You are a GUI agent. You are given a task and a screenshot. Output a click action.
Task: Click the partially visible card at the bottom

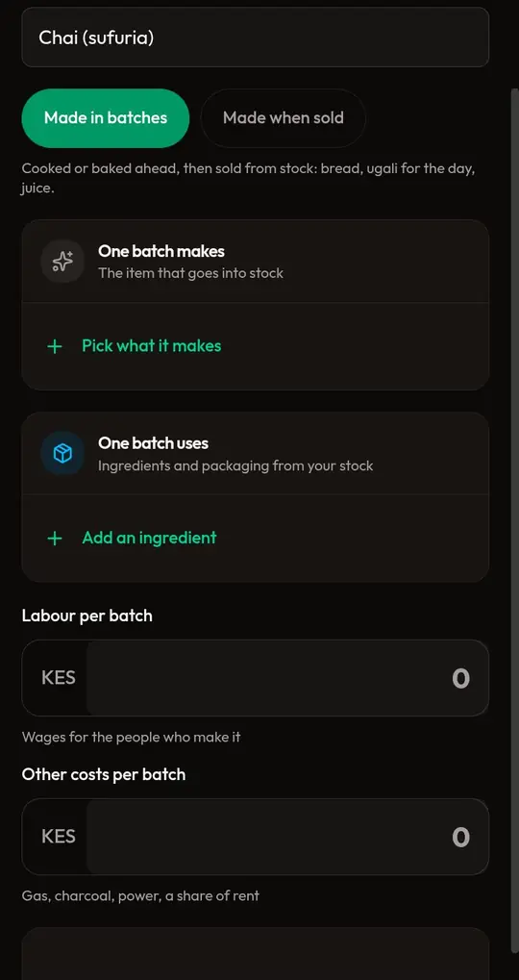(256, 954)
